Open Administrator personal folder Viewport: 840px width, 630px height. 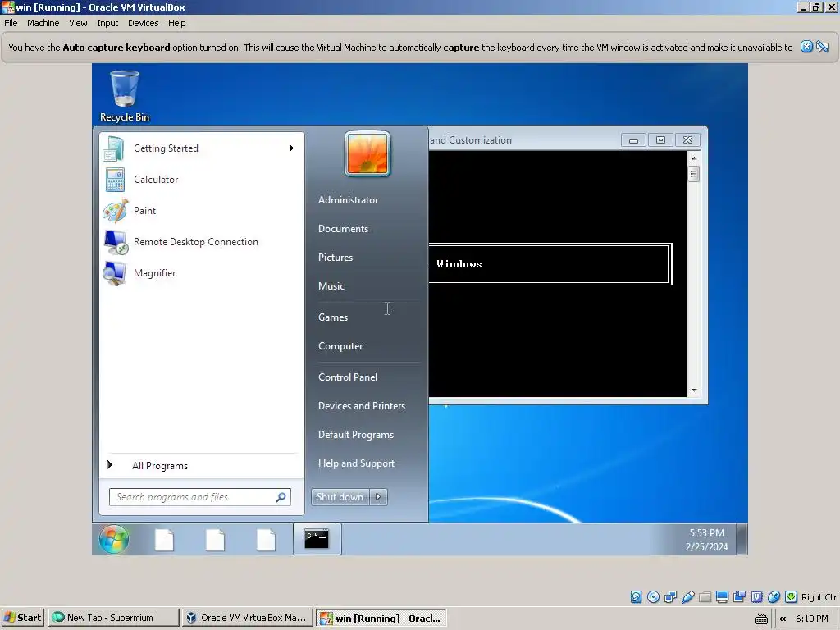click(x=348, y=200)
